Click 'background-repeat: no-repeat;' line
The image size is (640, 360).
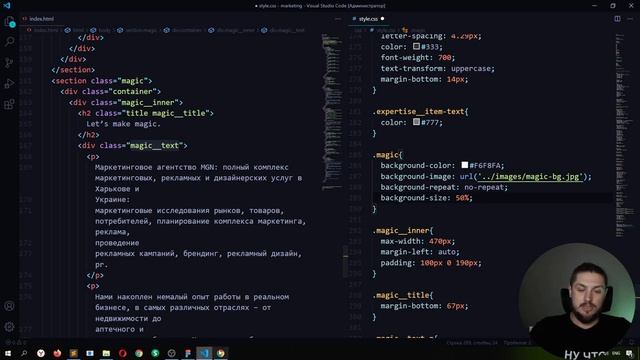[444, 187]
